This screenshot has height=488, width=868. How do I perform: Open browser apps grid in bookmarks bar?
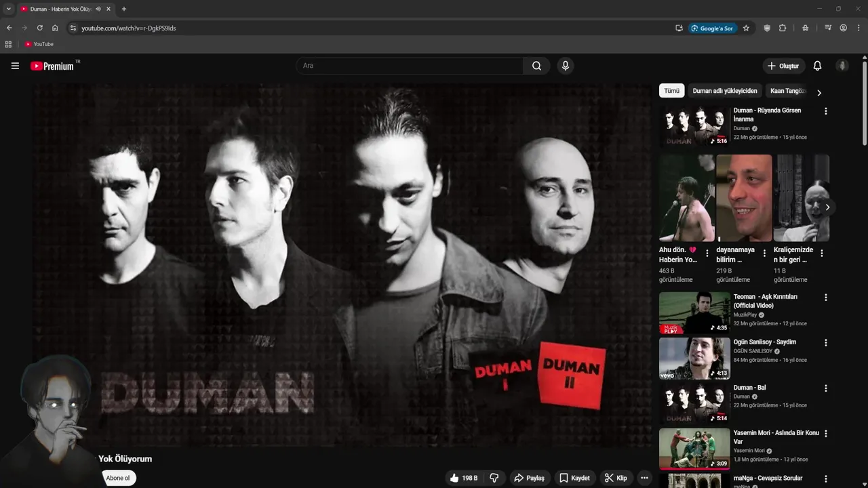point(8,44)
